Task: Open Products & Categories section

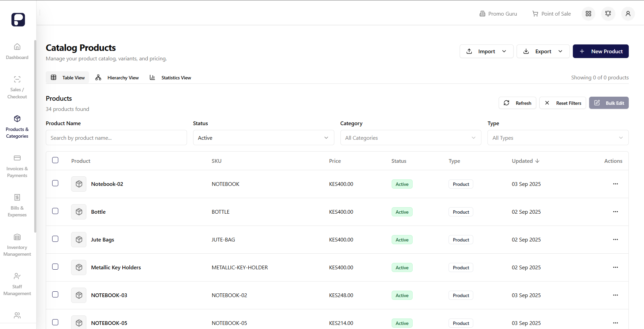Action: point(17,126)
